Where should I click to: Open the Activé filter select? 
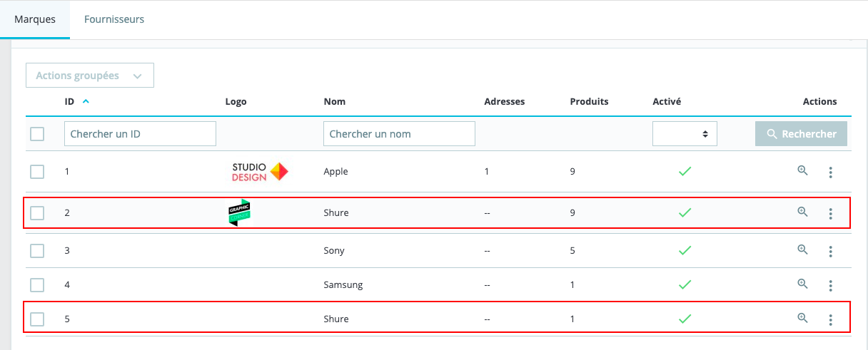click(685, 134)
